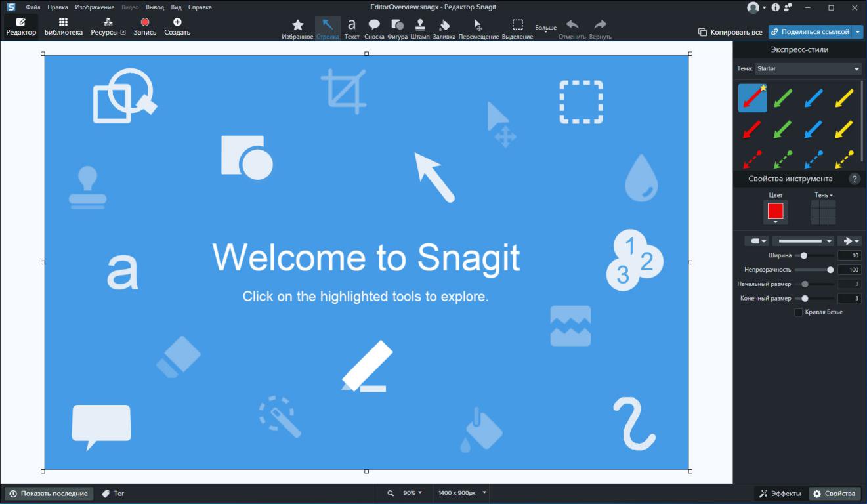Select the Callout (Сноска) tool

click(374, 28)
